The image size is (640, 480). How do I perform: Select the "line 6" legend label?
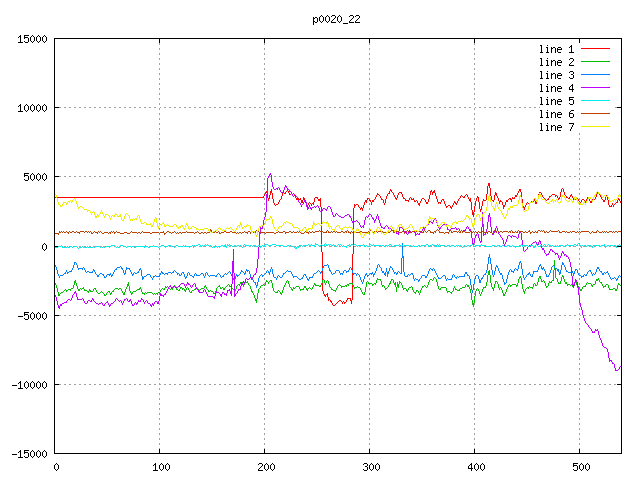[x=557, y=114]
